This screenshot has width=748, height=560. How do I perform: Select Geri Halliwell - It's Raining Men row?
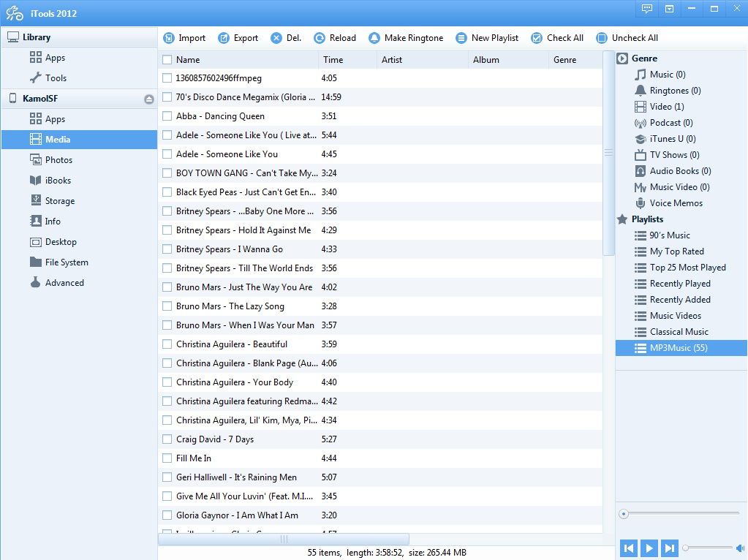tap(380, 477)
